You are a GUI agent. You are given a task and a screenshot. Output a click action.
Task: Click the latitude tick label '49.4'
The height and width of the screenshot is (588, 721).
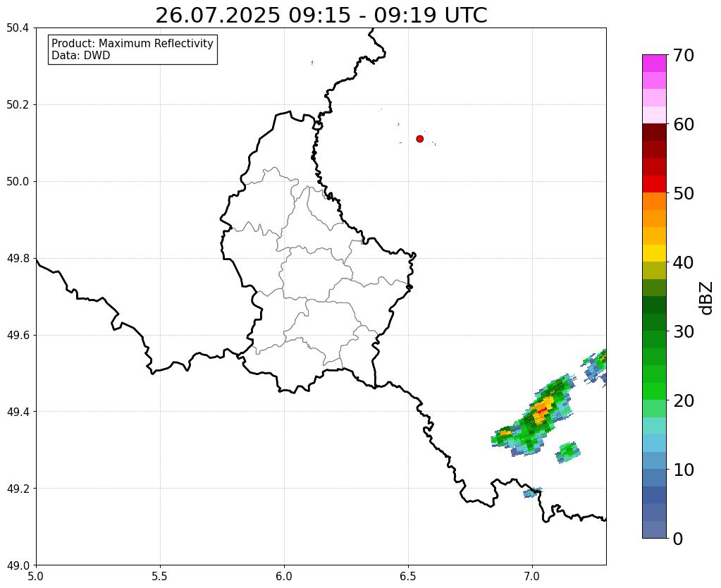(18, 412)
